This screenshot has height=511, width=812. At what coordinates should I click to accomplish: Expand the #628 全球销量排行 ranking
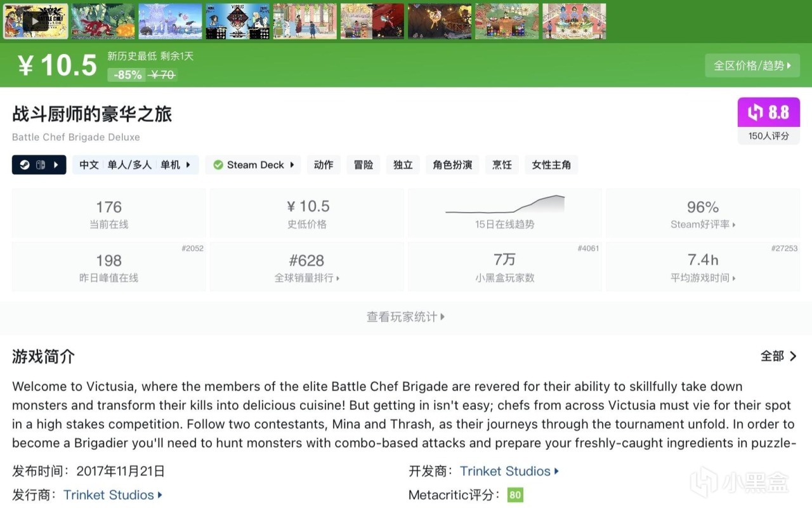tap(307, 267)
